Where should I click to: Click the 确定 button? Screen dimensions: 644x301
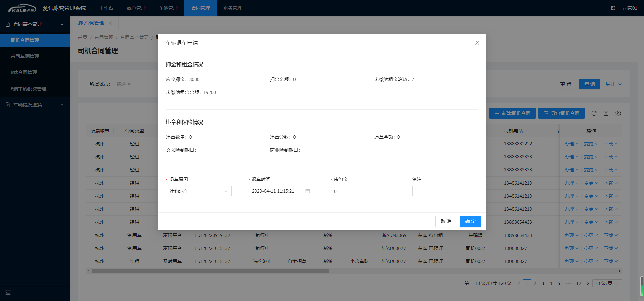[x=470, y=221]
